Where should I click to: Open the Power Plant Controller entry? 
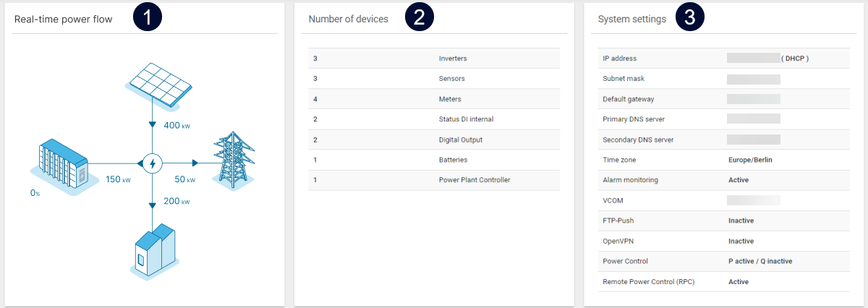tap(474, 179)
